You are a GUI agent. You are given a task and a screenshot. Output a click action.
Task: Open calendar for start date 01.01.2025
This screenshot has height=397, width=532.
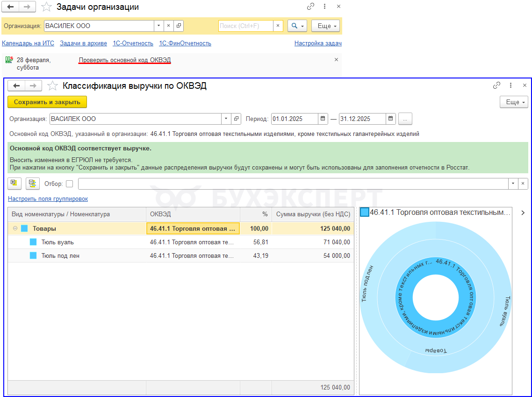pos(323,119)
